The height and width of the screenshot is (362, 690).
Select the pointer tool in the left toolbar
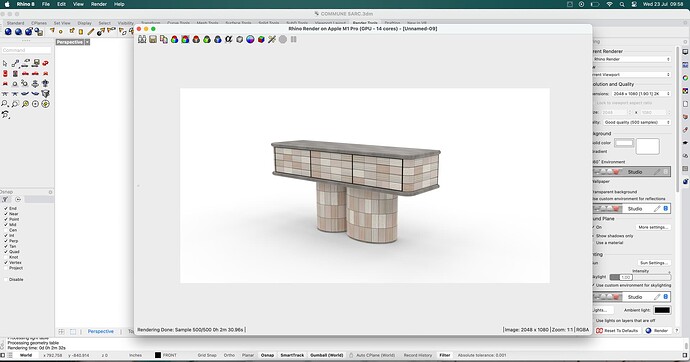[x=5, y=63]
